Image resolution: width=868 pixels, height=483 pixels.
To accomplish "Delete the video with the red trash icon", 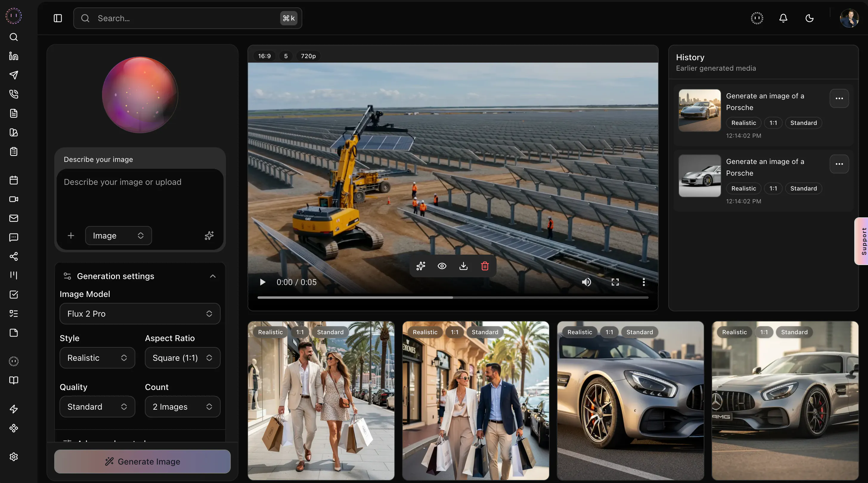I will click(x=485, y=266).
